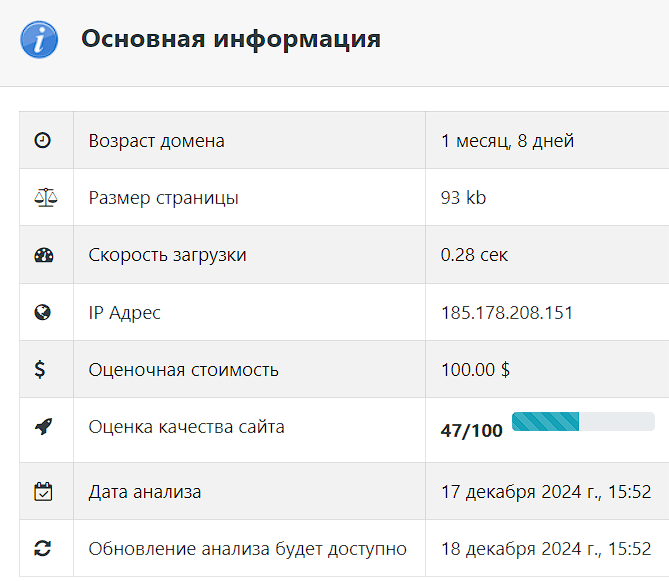Click the site quality progress bar
The width and height of the screenshot is (669, 581).
(x=583, y=421)
